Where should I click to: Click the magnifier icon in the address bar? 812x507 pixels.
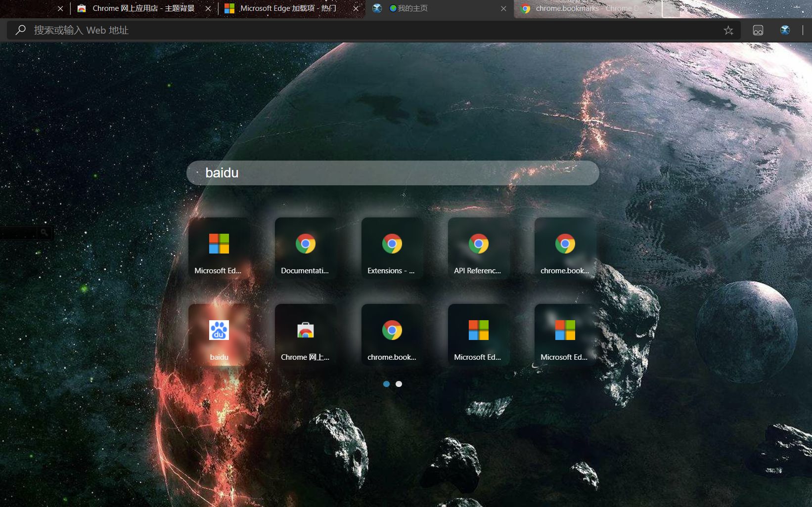click(20, 30)
